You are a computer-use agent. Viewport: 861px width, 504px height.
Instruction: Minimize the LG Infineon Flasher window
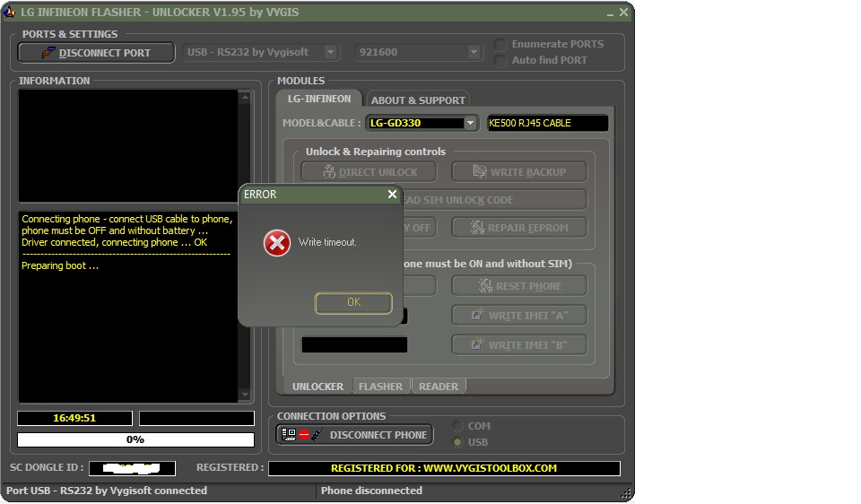coord(610,13)
